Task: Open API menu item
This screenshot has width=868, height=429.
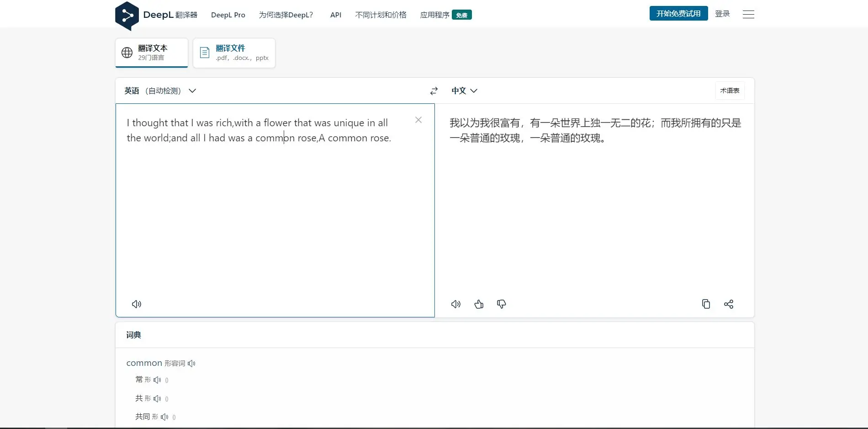Action: 336,15
